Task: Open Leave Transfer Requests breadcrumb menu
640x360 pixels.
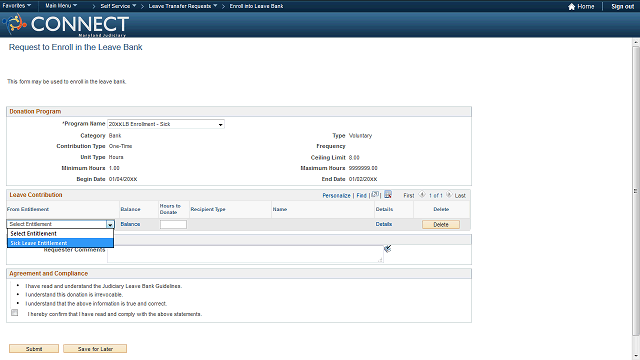Action: point(183,6)
